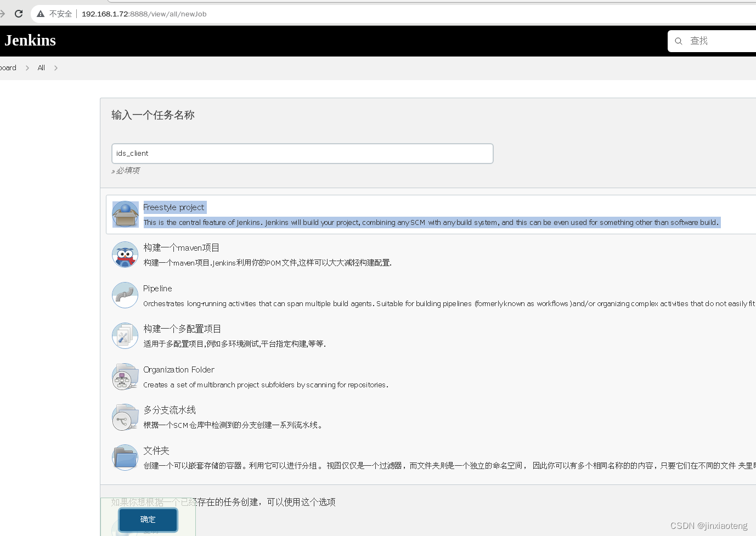Image resolution: width=756 pixels, height=536 pixels.
Task: Select 构建一个多配置项目 option title
Action: pos(182,329)
